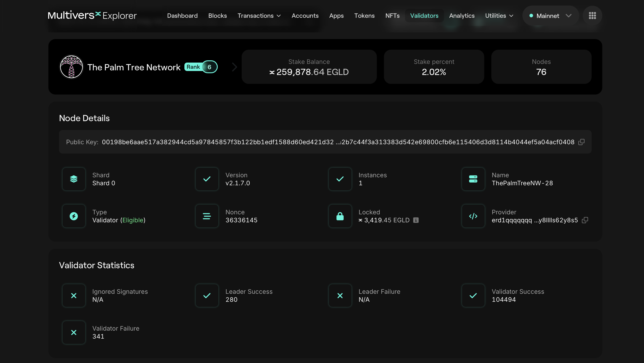
Task: Open The Palm Tree Network identity link
Action: [x=134, y=67]
